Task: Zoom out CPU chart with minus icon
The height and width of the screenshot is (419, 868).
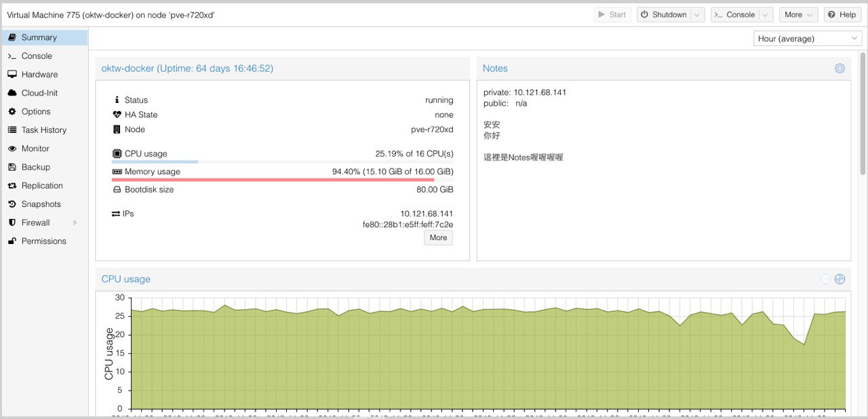Action: click(825, 279)
